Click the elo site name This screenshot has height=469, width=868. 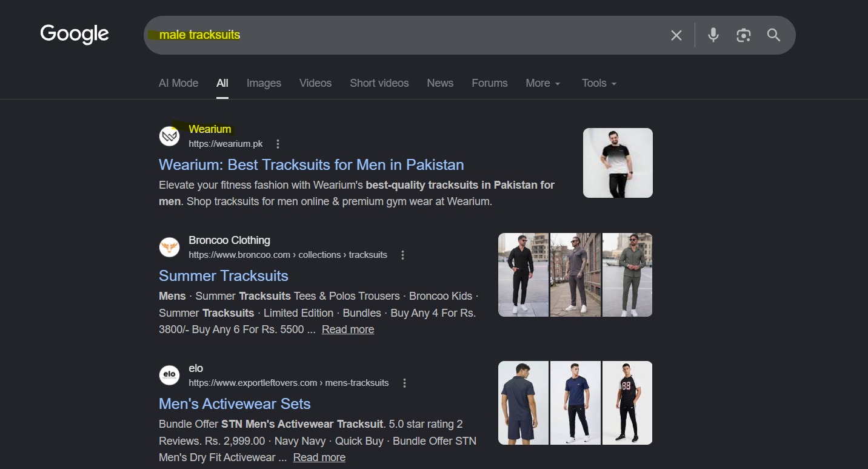(196, 368)
